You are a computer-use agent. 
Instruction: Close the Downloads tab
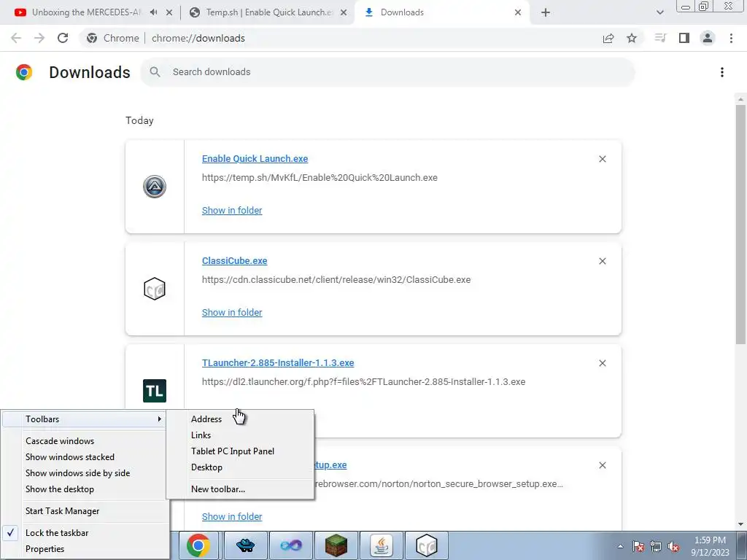(518, 12)
